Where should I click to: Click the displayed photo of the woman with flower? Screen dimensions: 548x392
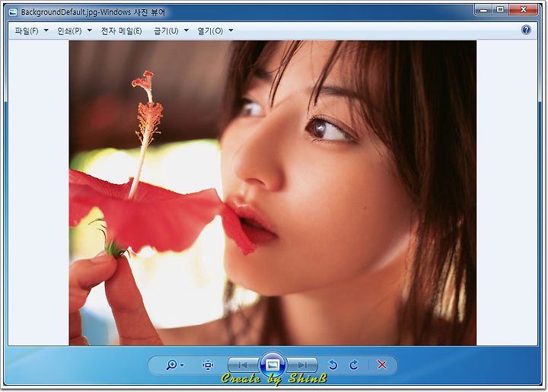tap(272, 193)
